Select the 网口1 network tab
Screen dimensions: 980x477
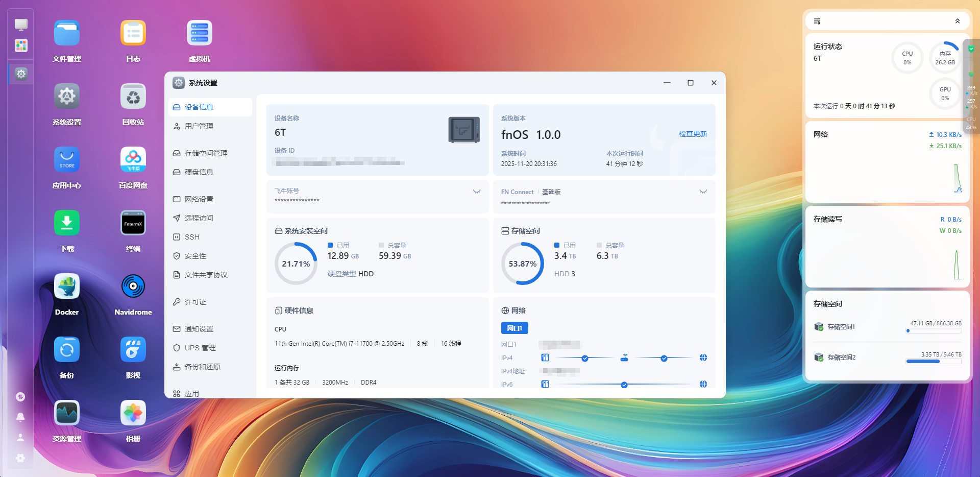[x=514, y=328]
